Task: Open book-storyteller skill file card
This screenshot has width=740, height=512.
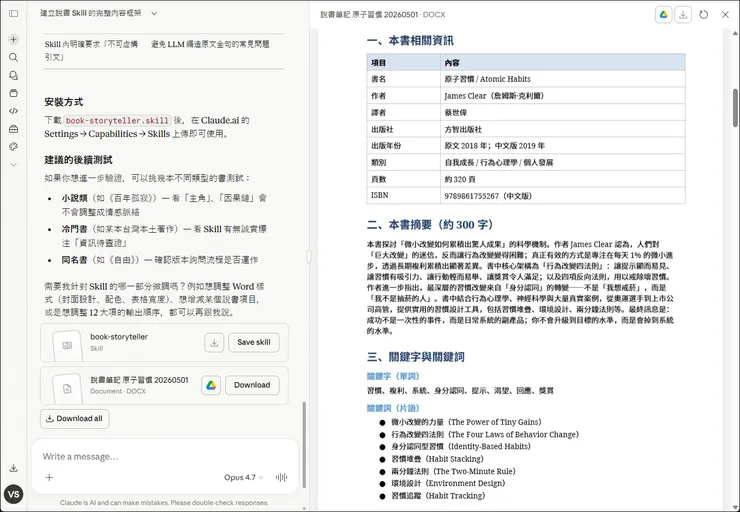Action: (164, 343)
